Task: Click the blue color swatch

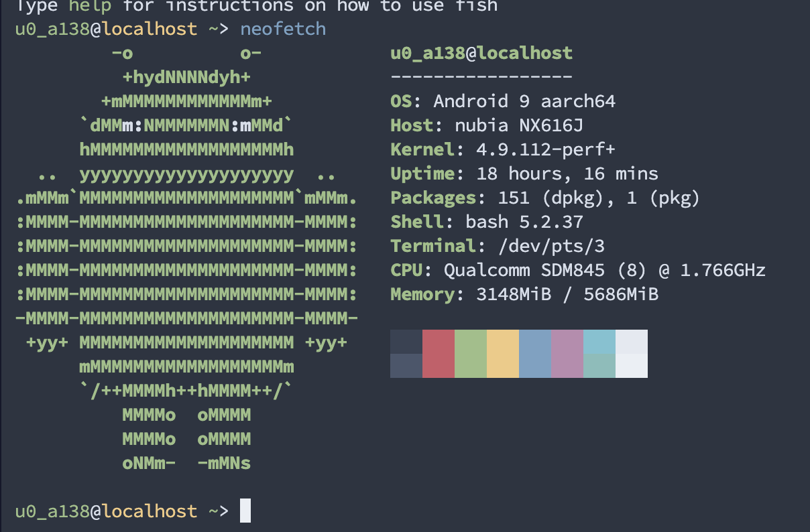Action: point(534,353)
